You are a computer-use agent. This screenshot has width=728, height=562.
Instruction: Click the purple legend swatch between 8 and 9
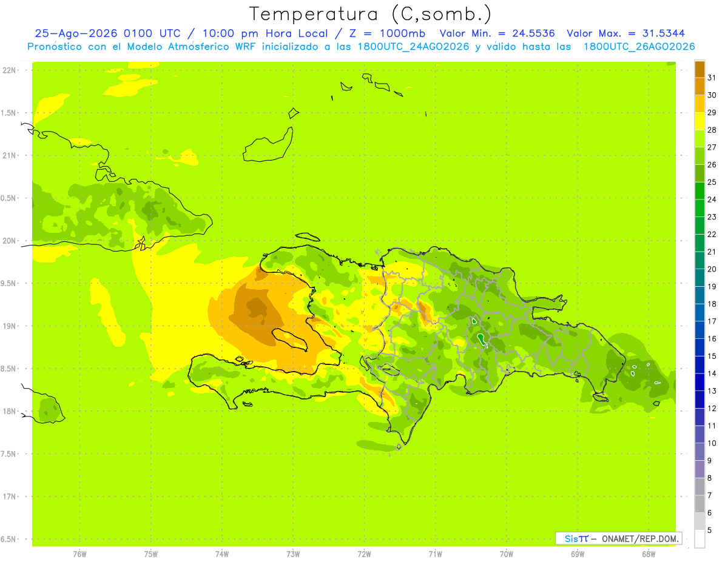[x=699, y=469]
